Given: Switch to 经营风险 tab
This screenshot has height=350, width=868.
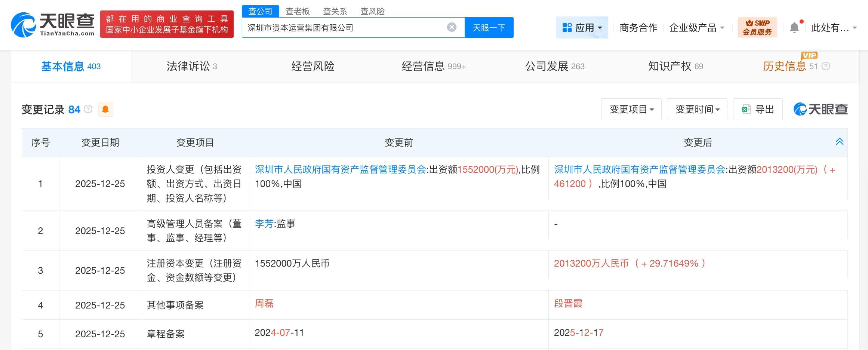Looking at the screenshot, I should [313, 66].
